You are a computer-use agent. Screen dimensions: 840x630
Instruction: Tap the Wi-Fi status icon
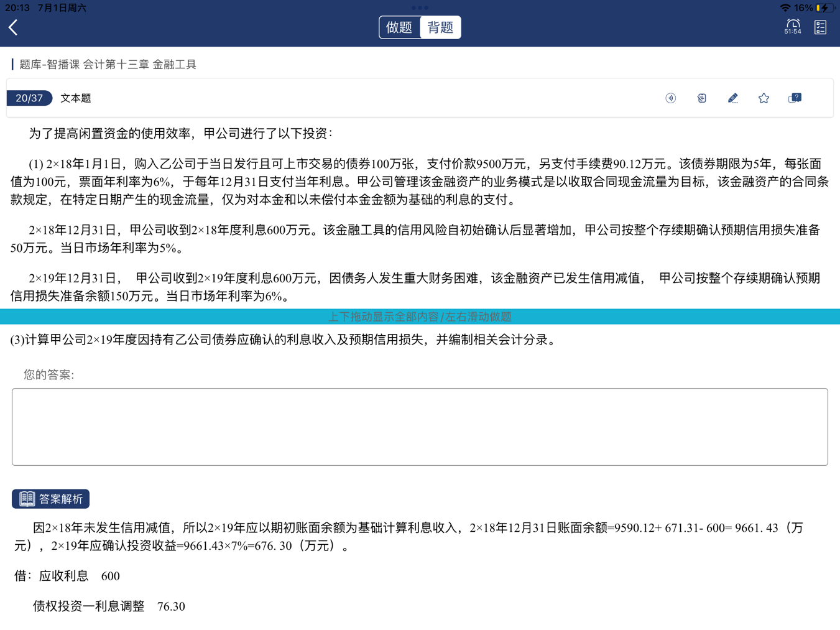coord(785,8)
